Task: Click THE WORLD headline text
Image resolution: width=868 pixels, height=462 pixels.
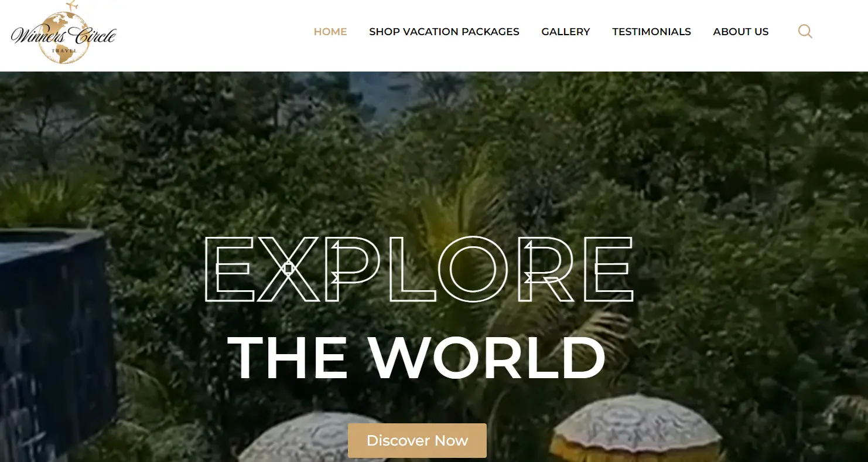Action: pos(416,358)
